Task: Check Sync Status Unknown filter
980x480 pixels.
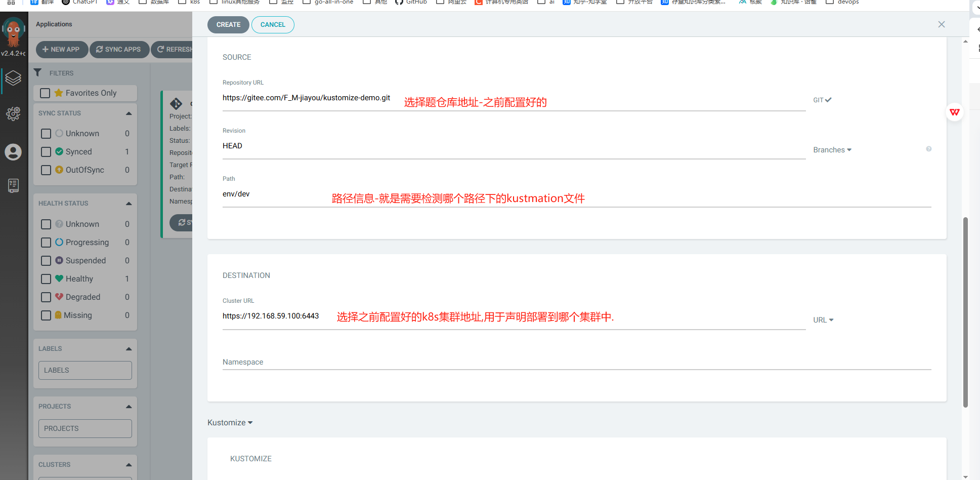Action: click(x=46, y=134)
